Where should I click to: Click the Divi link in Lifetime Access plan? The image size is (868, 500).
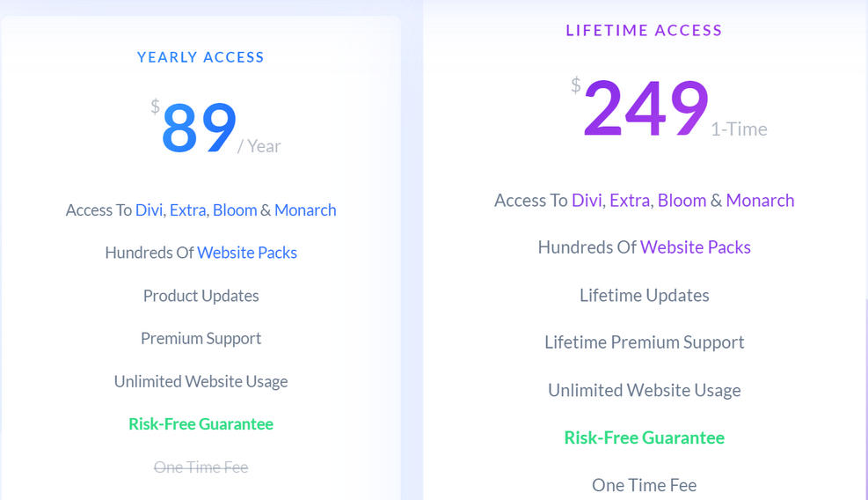[x=587, y=201]
